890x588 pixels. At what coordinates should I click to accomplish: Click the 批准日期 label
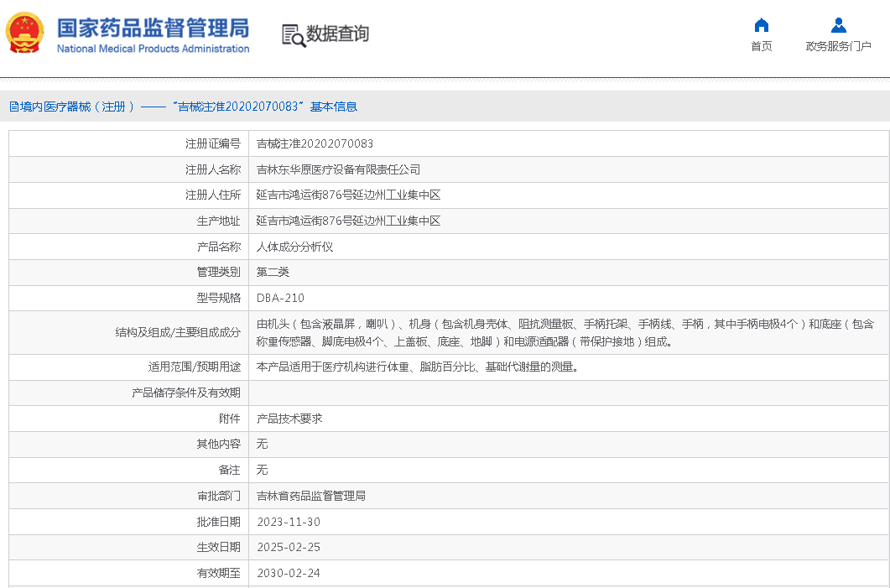tap(219, 522)
